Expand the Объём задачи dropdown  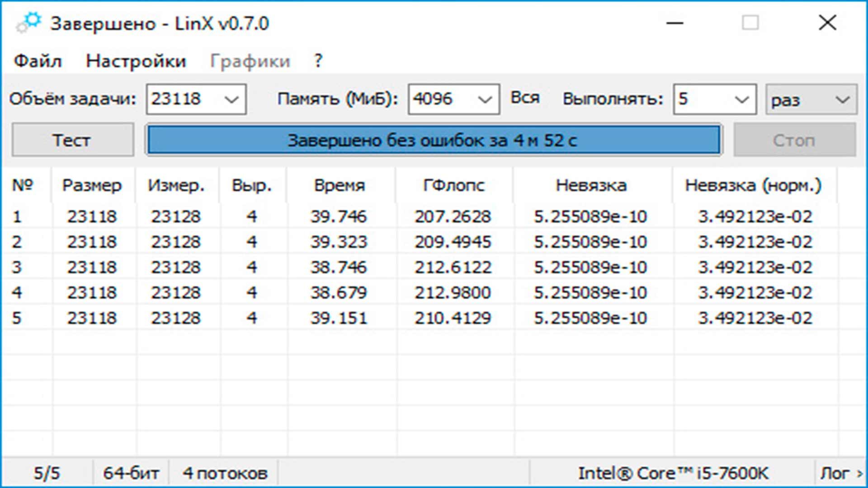click(232, 99)
